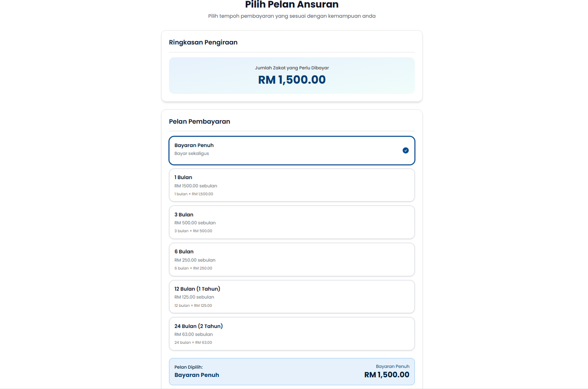Click the zakat amount in Ringkasan Pengiraan
588x389 pixels.
pyautogui.click(x=291, y=80)
